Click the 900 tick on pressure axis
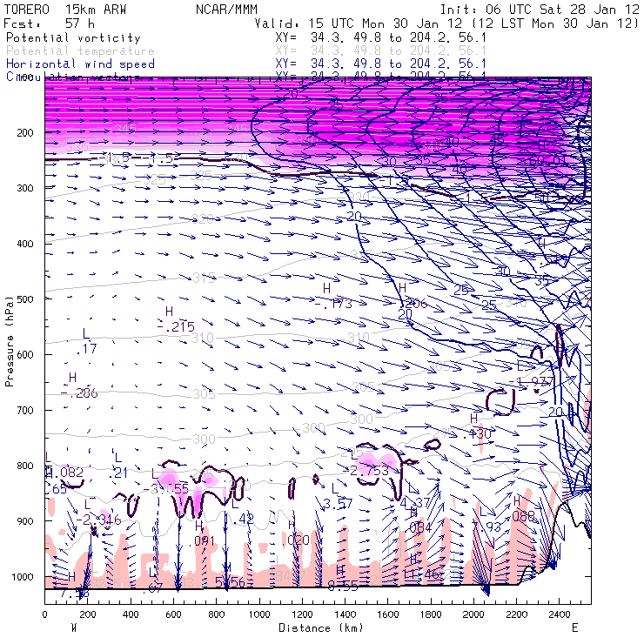 click(x=25, y=520)
